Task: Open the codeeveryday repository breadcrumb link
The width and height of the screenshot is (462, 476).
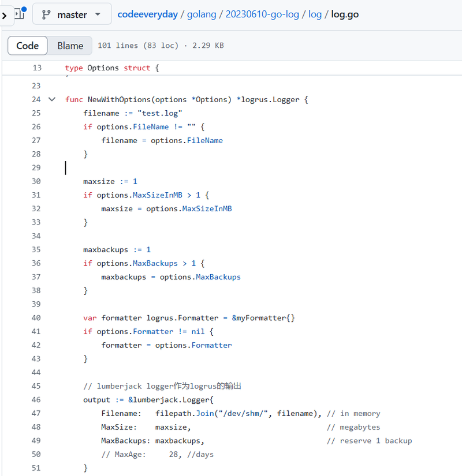Action: coord(147,14)
